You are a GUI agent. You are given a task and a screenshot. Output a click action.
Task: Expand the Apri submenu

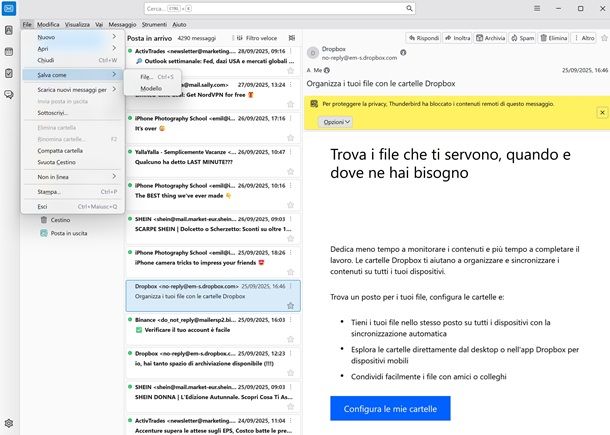(72, 49)
